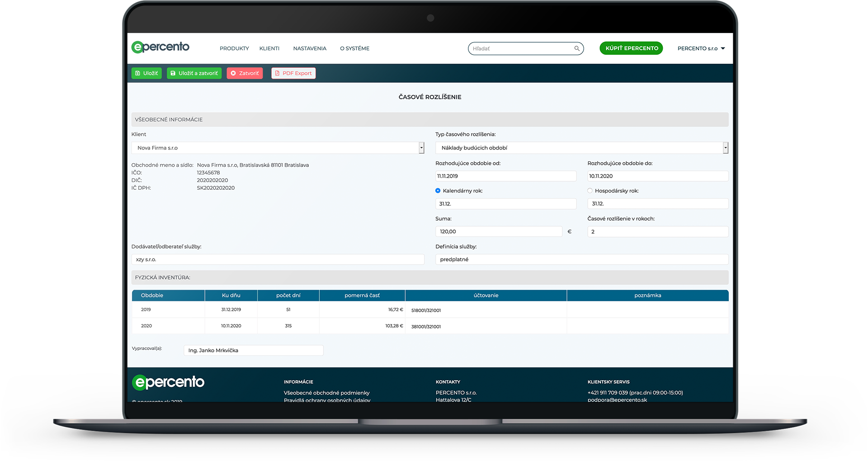
Task: Open the PRODUKTY menu
Action: pyautogui.click(x=234, y=48)
